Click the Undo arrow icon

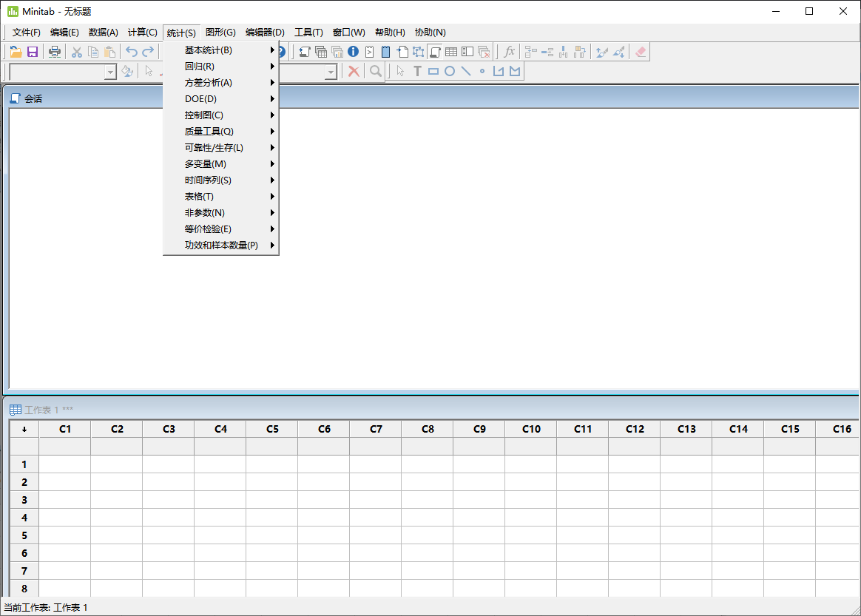point(132,53)
